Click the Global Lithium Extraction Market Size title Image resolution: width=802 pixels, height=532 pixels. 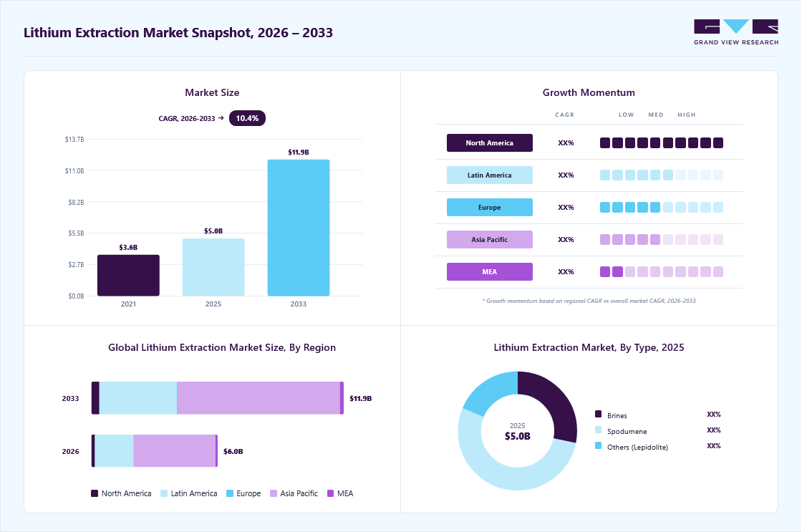222,348
